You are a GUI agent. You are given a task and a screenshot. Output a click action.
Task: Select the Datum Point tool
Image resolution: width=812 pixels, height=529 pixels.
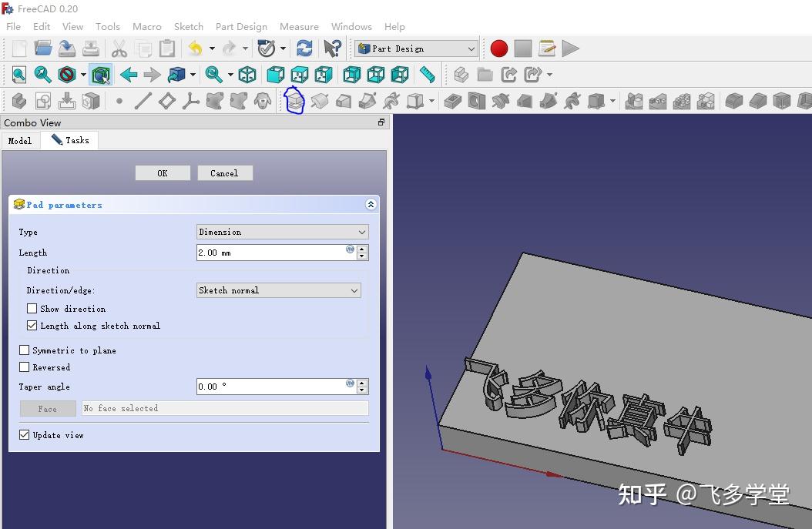[x=119, y=101]
